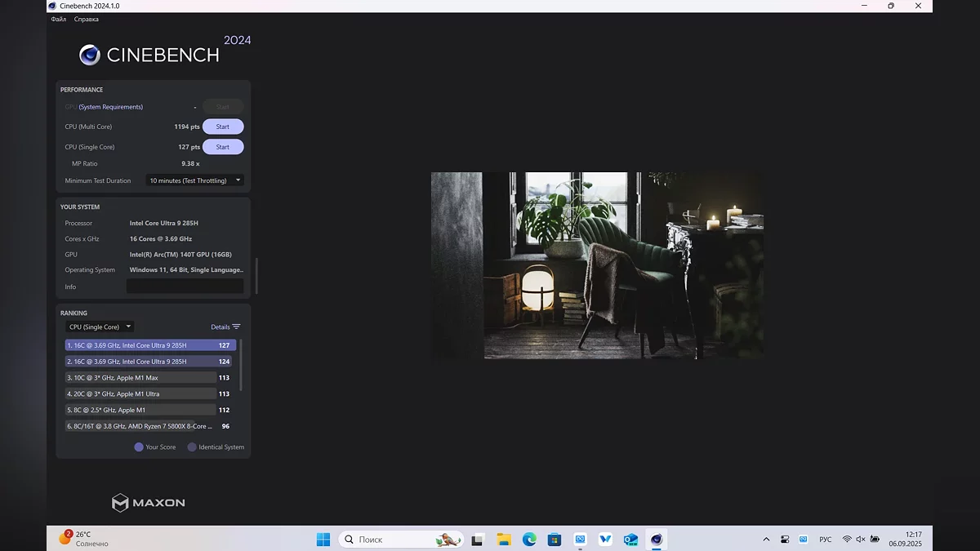Open Microsoft Store from the taskbar

tap(555, 540)
